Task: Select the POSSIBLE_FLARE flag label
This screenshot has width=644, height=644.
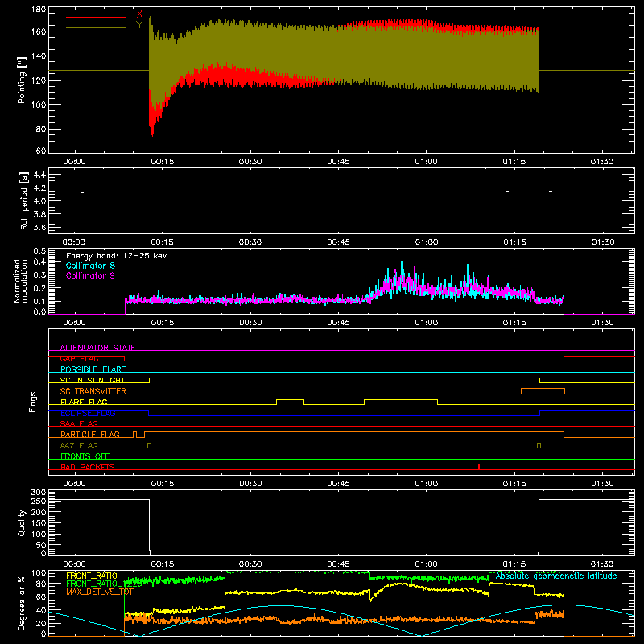Action: point(93,369)
